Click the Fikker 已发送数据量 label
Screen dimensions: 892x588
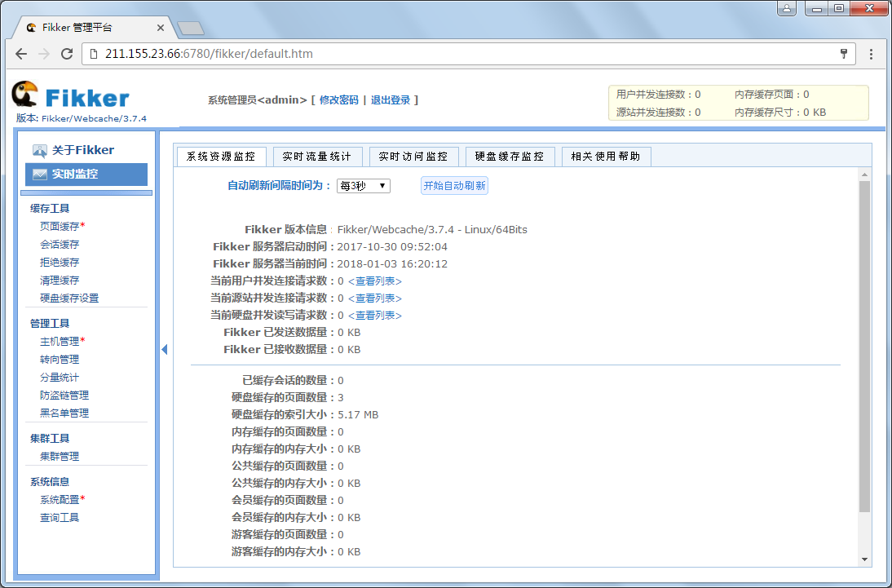(x=276, y=333)
